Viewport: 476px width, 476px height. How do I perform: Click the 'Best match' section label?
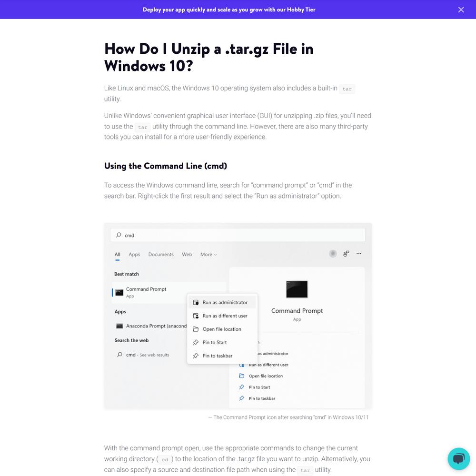point(127,274)
